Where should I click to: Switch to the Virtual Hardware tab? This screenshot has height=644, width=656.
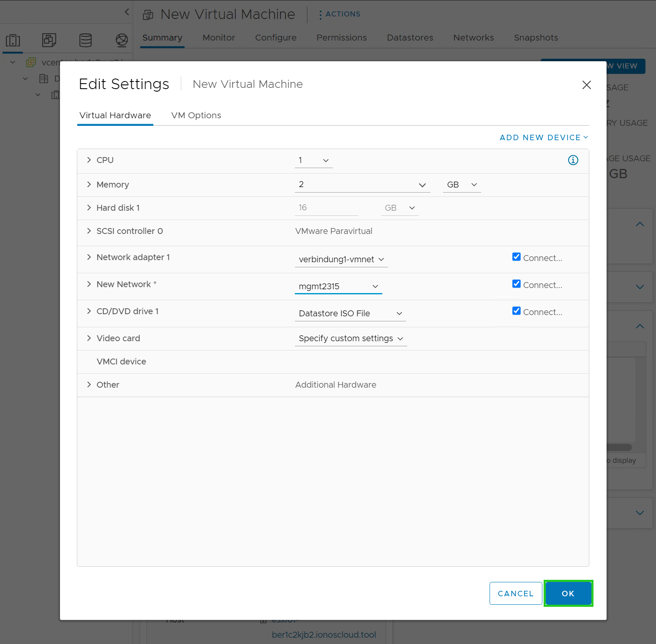click(x=115, y=116)
